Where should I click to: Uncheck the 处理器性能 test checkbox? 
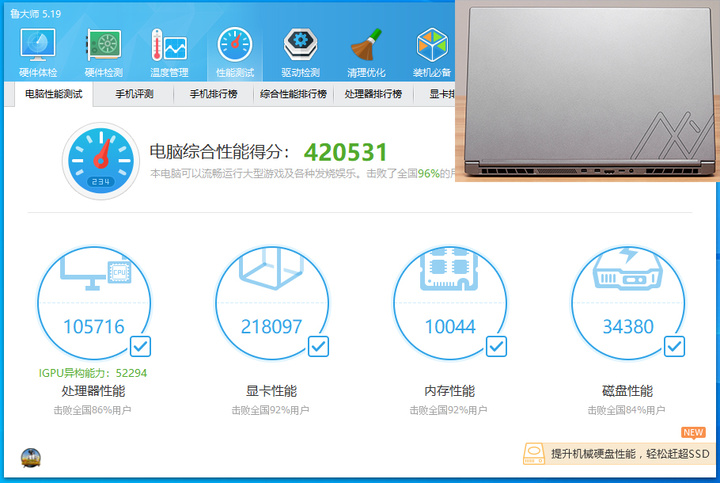click(x=140, y=347)
